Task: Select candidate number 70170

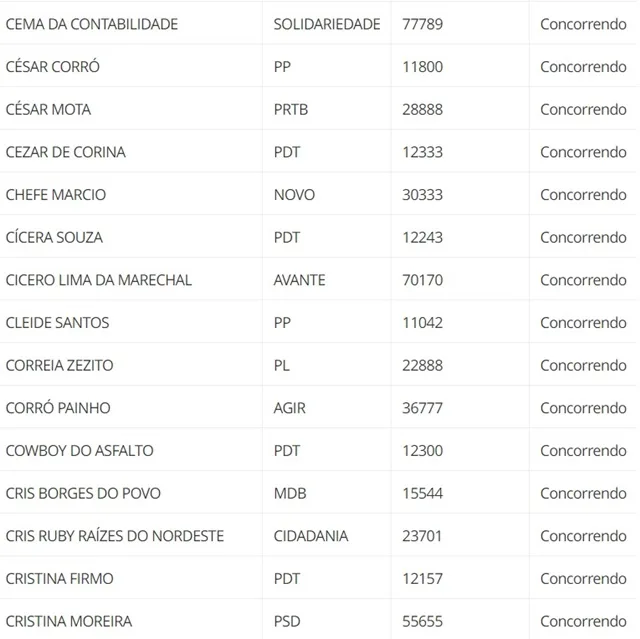Action: click(422, 280)
